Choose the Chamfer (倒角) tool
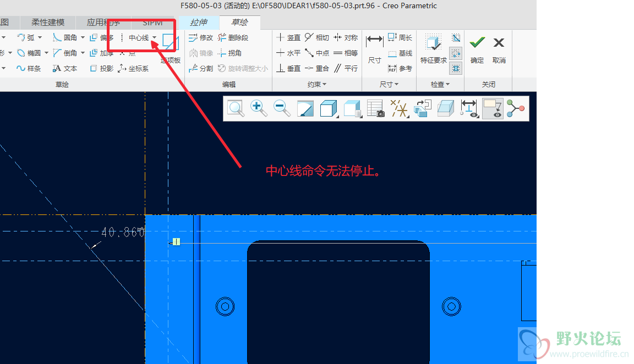Image resolution: width=634 pixels, height=364 pixels. coord(65,53)
